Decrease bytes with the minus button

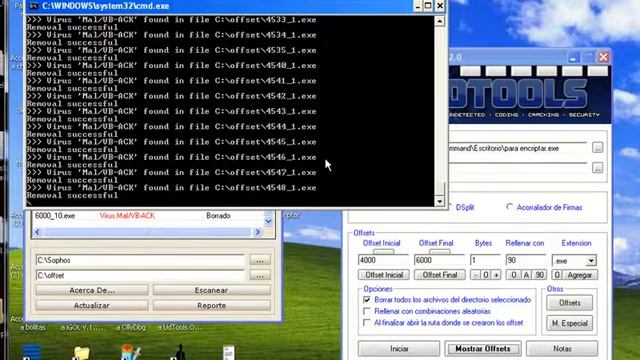[475, 275]
